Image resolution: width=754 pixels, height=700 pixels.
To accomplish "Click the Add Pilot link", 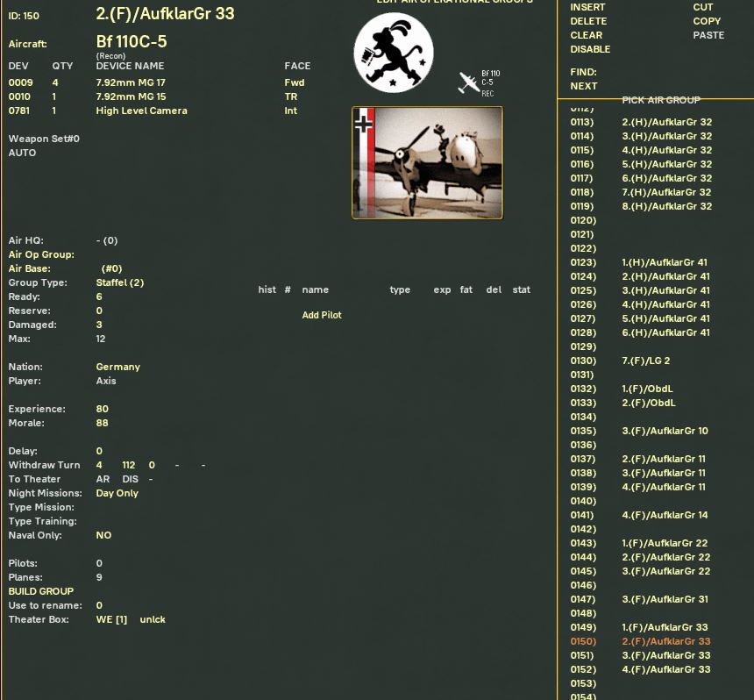I will 322,315.
